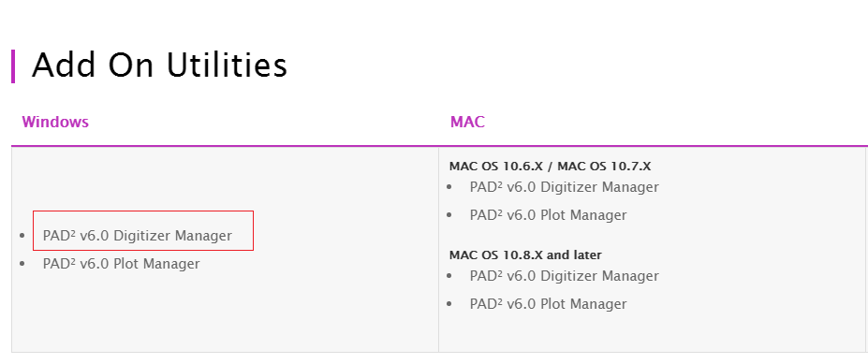The image size is (868, 364).
Task: Click bullet beside 10.6.X Plot Manager
Action: click(449, 215)
